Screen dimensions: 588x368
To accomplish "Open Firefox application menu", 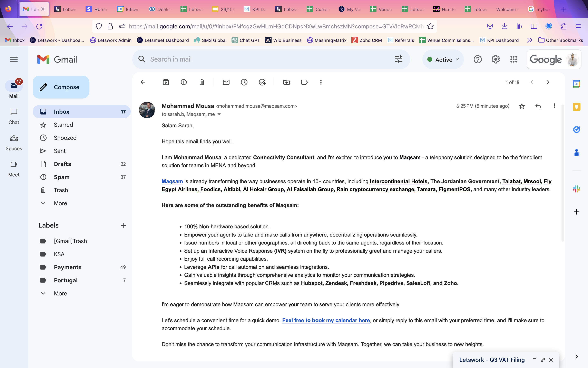I will [x=578, y=26].
